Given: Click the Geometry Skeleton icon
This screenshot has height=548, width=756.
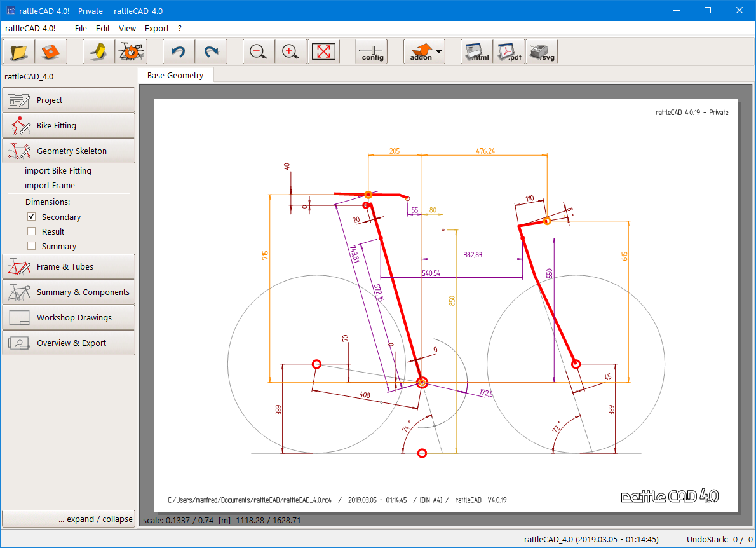Looking at the screenshot, I should pyautogui.click(x=19, y=151).
